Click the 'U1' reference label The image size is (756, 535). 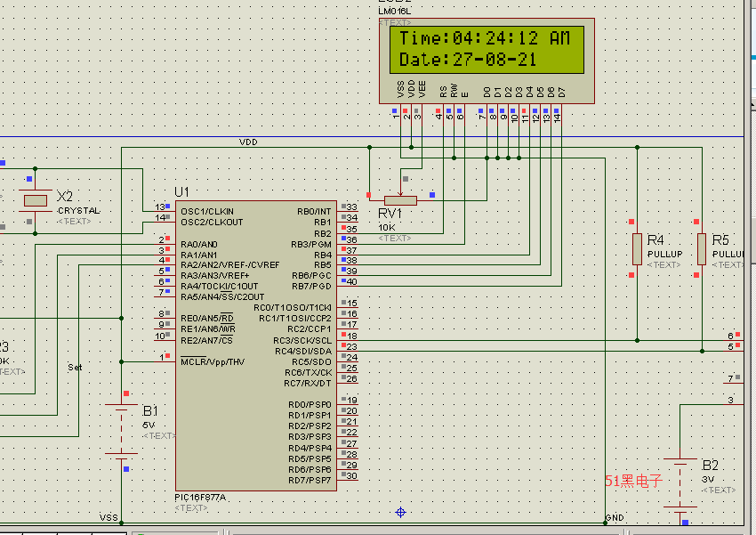[181, 192]
